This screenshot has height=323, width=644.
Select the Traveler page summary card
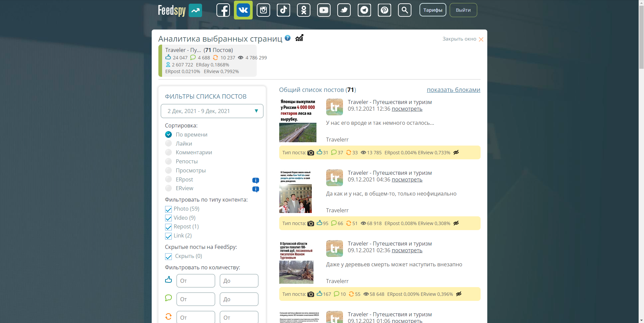point(207,61)
